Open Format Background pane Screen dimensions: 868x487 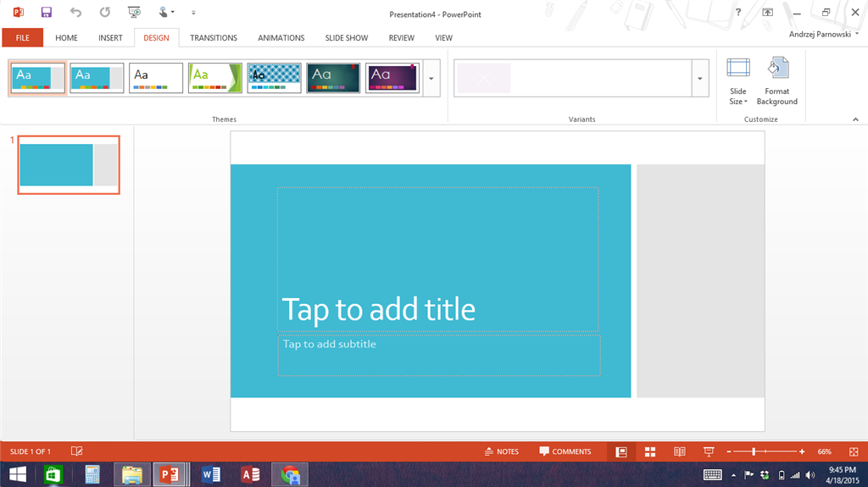coord(776,80)
